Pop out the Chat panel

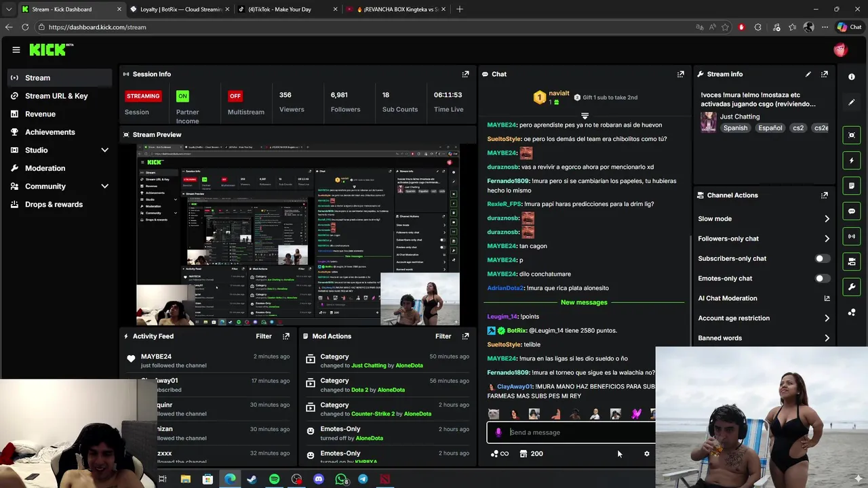681,74
